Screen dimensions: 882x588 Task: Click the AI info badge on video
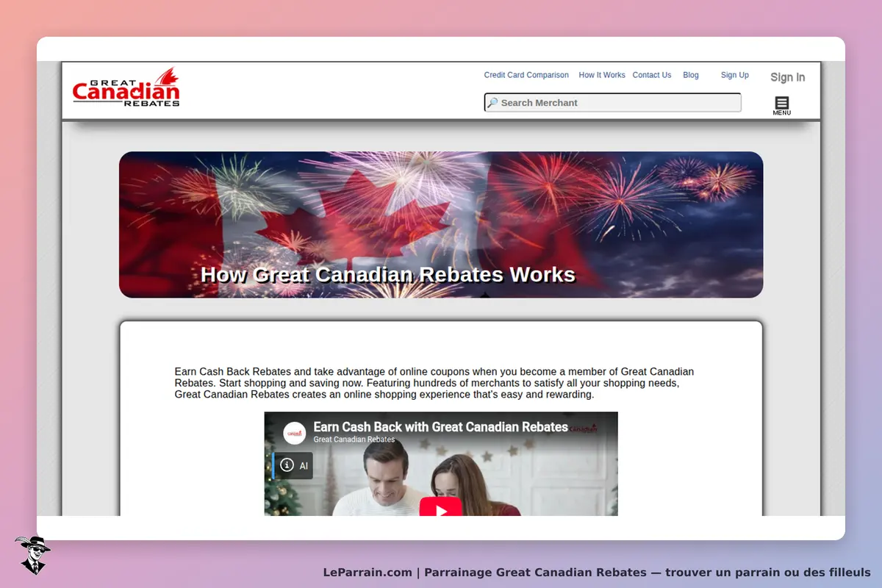coord(293,465)
